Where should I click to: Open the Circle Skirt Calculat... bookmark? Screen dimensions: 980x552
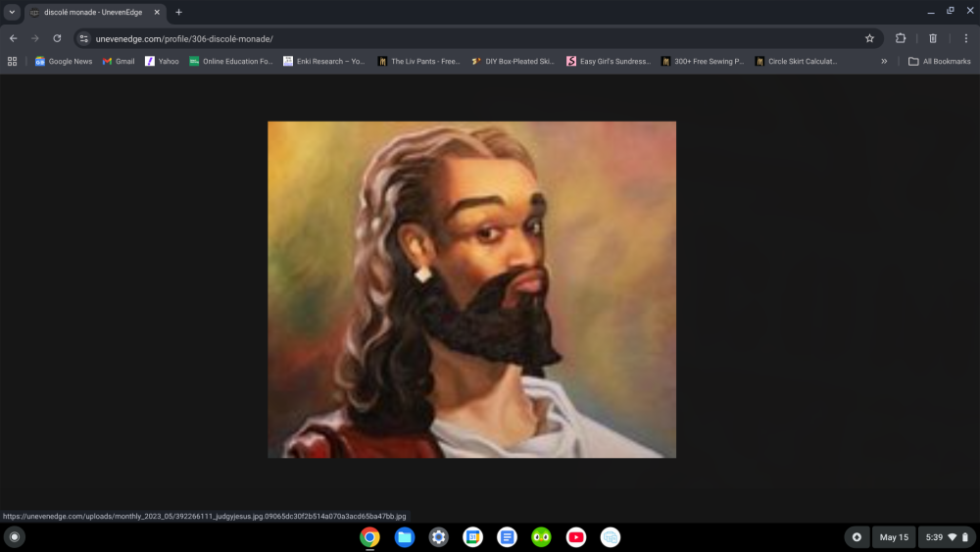click(796, 61)
